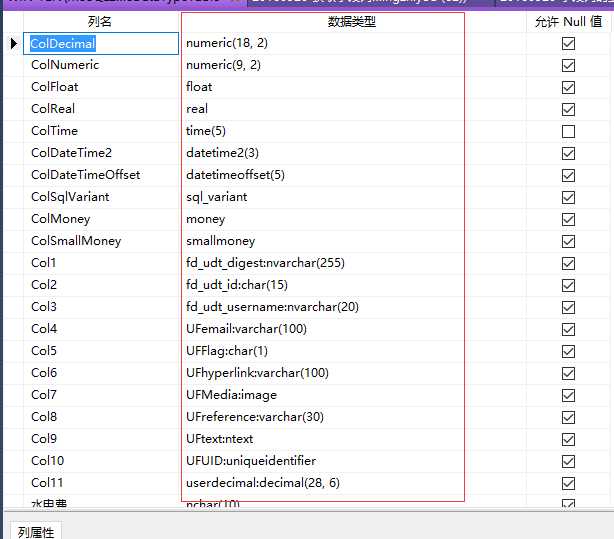The width and height of the screenshot is (614, 539).
Task: Click the money data type cell
Action: [206, 219]
